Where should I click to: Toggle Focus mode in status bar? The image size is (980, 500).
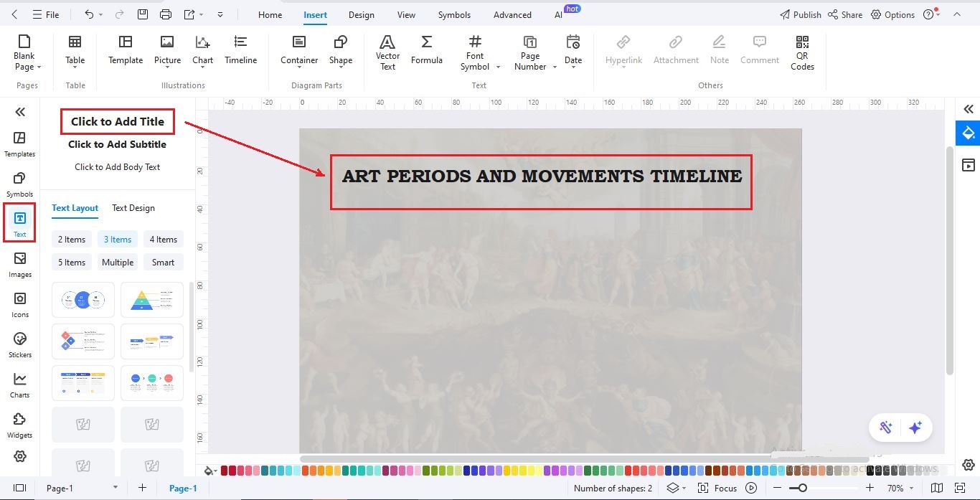click(x=717, y=488)
